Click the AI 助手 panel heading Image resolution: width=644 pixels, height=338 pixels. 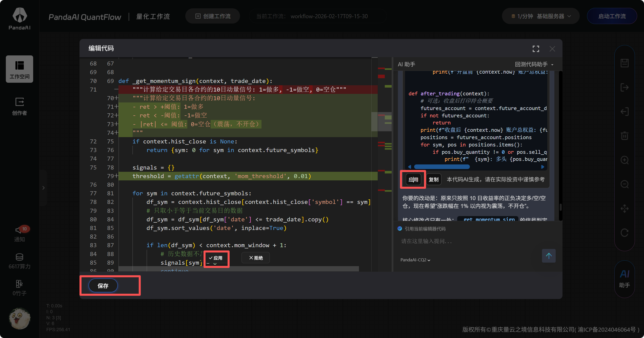pos(406,64)
